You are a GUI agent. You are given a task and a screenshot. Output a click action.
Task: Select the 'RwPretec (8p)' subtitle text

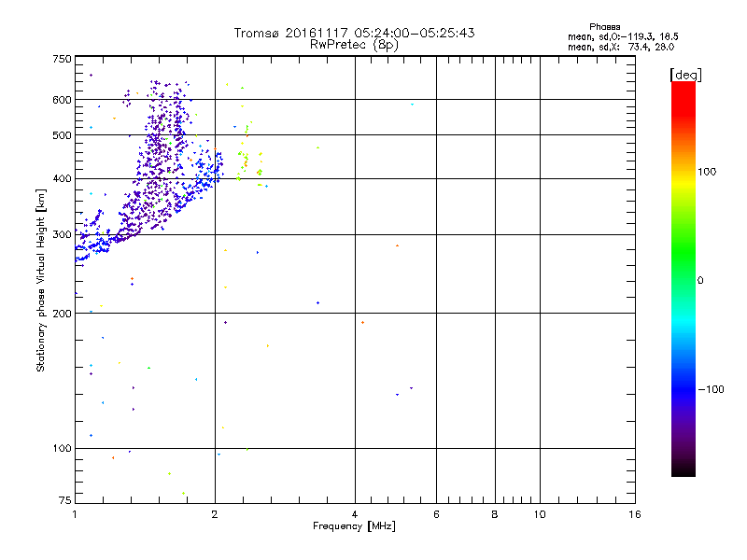(x=354, y=45)
